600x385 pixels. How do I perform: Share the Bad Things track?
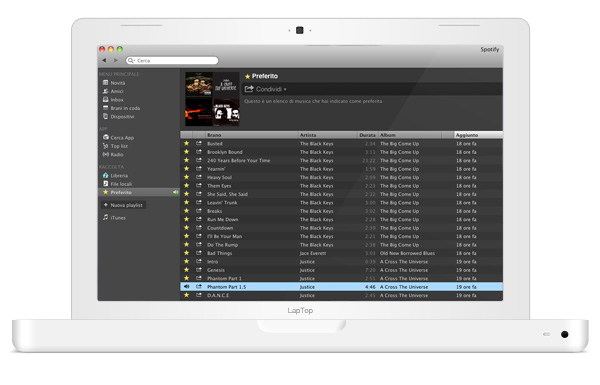(x=199, y=253)
